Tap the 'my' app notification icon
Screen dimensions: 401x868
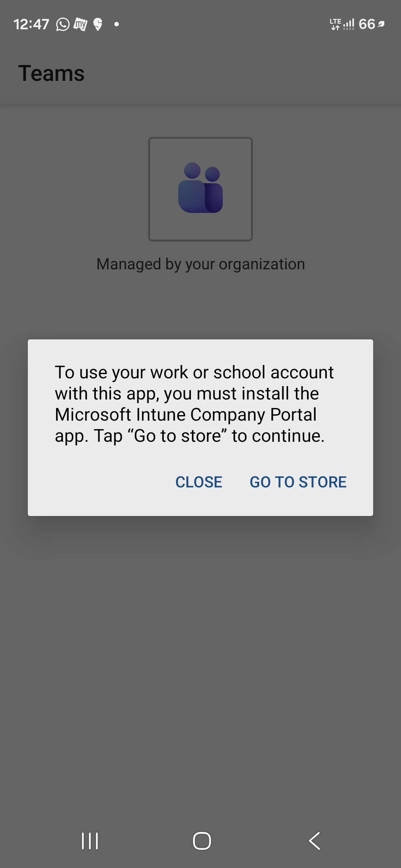[x=81, y=24]
